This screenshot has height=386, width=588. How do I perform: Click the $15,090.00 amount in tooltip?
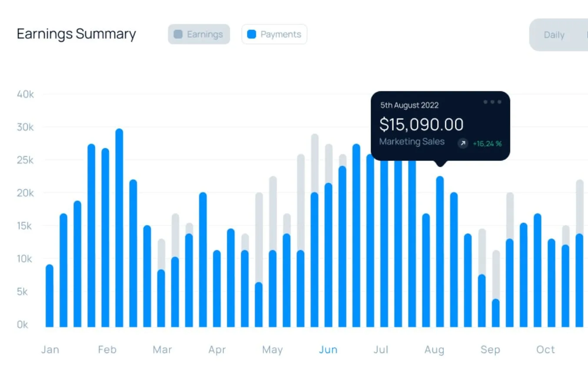pyautogui.click(x=422, y=125)
